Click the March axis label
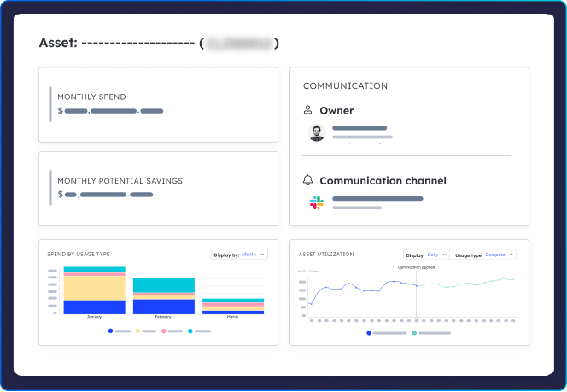The height and width of the screenshot is (392, 567). (232, 317)
